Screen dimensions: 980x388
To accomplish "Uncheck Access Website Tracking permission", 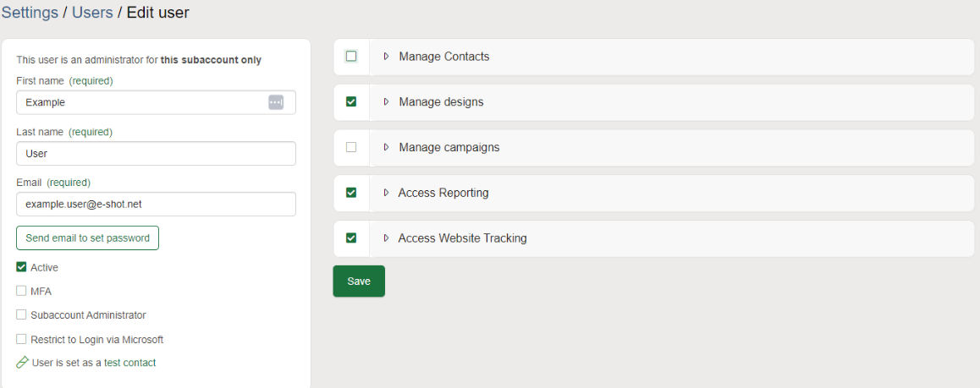I will point(351,238).
